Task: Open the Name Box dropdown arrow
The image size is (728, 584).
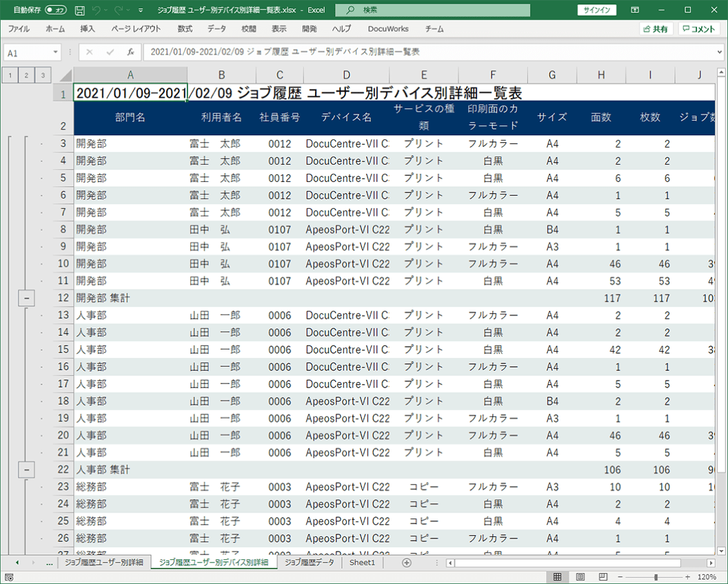Action: point(56,52)
